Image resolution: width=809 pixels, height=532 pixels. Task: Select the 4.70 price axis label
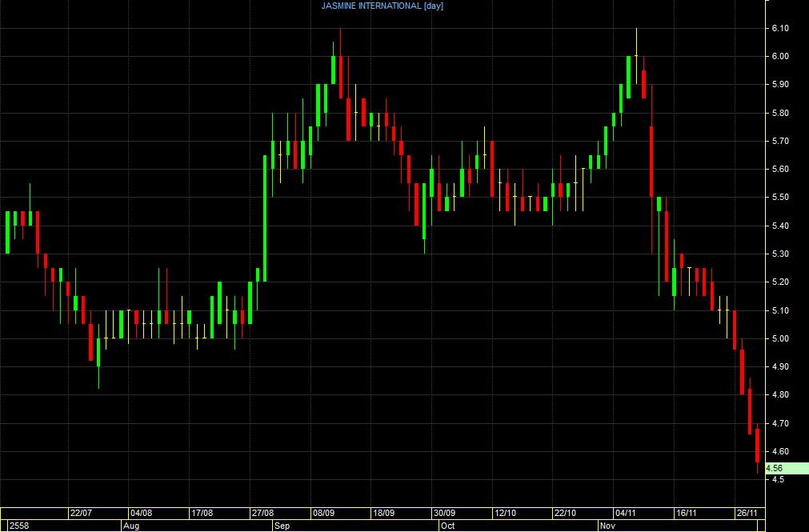[x=780, y=424]
